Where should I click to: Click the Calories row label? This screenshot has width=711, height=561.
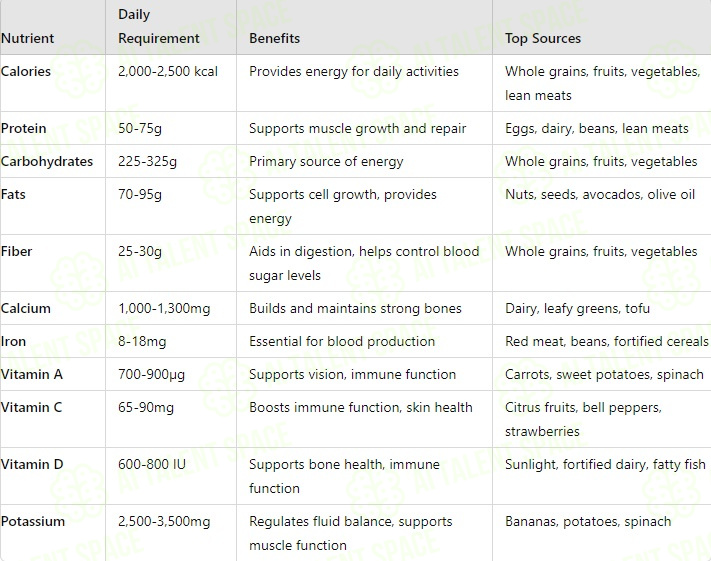coord(26,71)
